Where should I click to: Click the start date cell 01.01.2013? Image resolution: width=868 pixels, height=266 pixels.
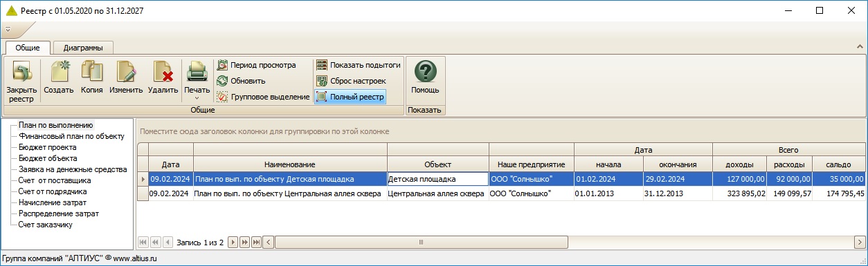tap(608, 193)
